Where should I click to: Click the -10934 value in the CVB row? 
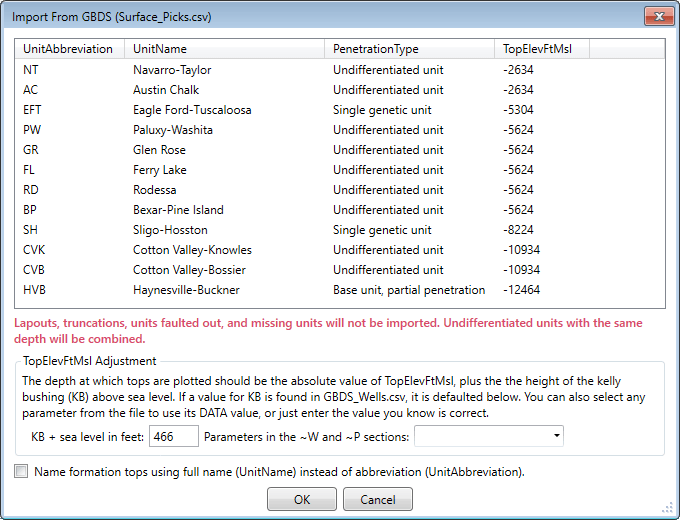point(522,269)
